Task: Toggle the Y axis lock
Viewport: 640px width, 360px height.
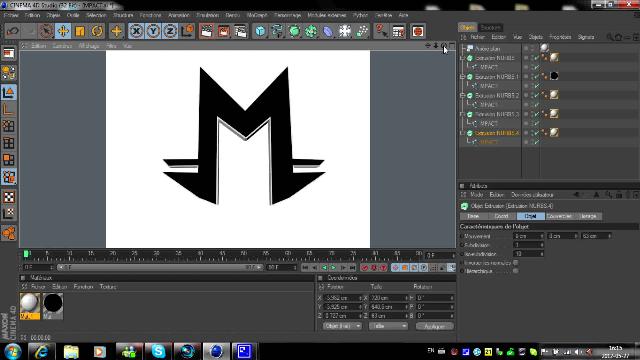Action: click(x=153, y=31)
